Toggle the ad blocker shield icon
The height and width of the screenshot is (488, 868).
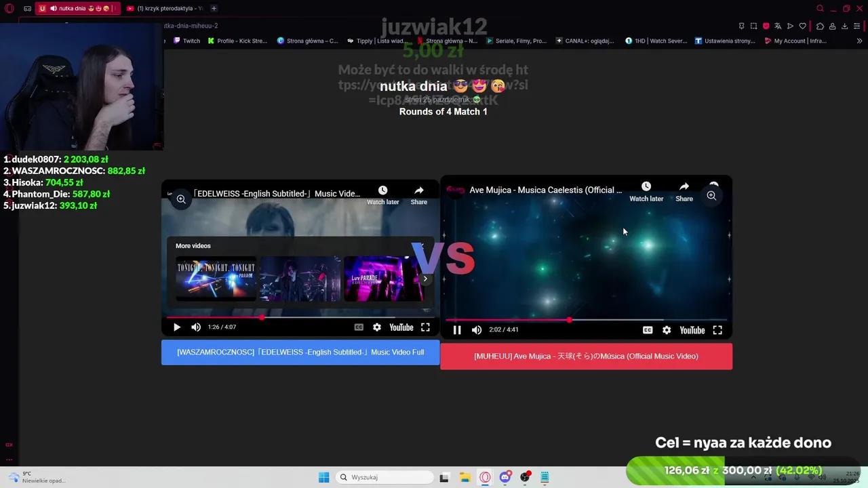(766, 26)
